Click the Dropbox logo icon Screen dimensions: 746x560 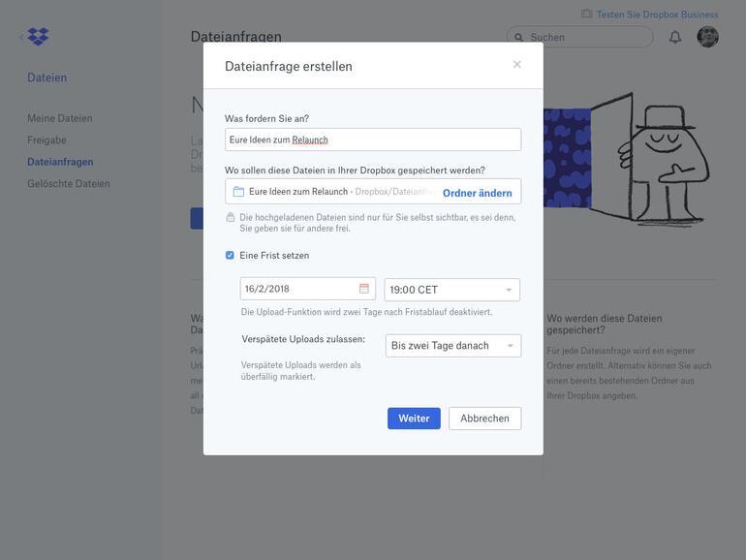[x=38, y=37]
